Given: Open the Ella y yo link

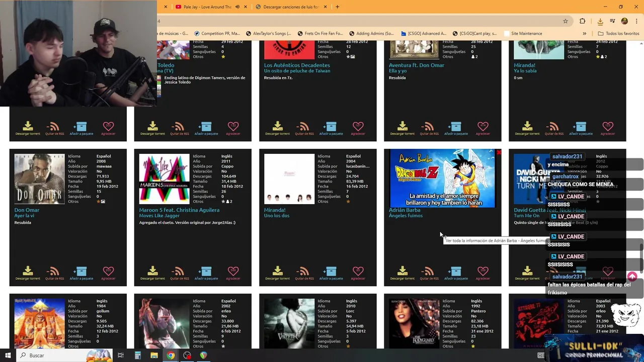Looking at the screenshot, I should [398, 71].
